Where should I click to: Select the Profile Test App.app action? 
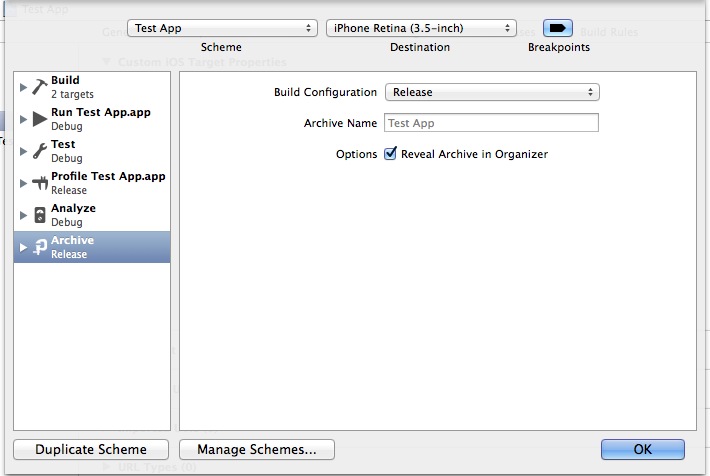pos(92,183)
